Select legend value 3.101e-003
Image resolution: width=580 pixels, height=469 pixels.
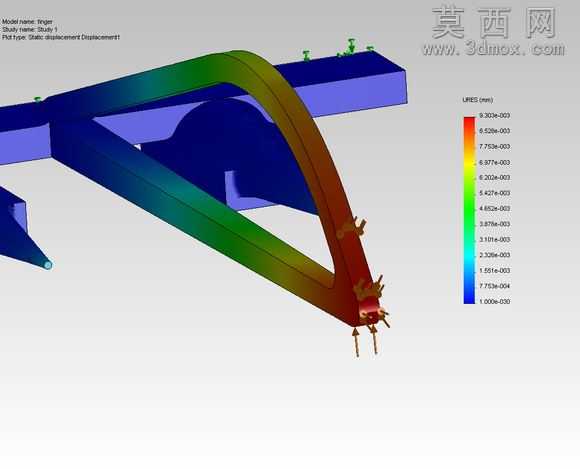[x=495, y=240]
